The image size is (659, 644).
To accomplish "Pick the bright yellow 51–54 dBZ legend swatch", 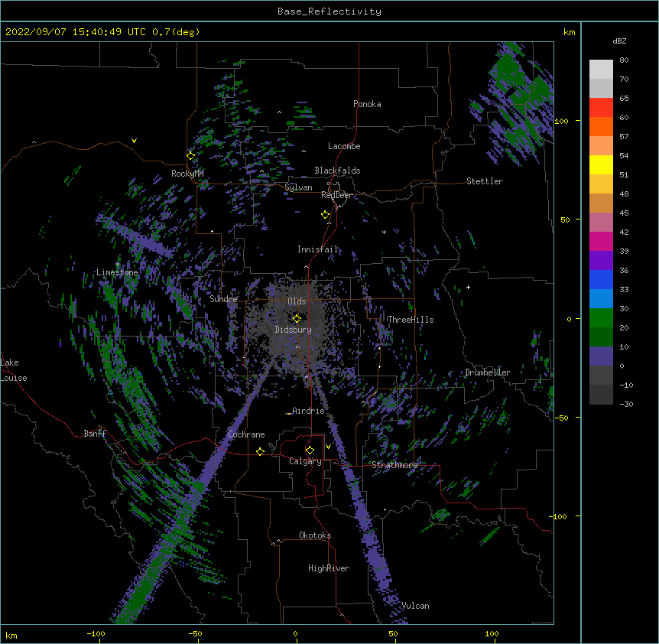I will (x=601, y=164).
